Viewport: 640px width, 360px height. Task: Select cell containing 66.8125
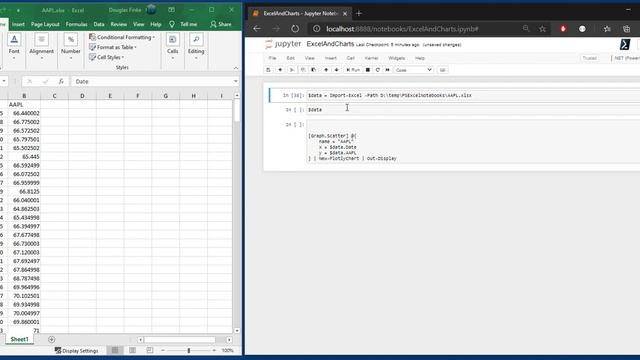24,191
